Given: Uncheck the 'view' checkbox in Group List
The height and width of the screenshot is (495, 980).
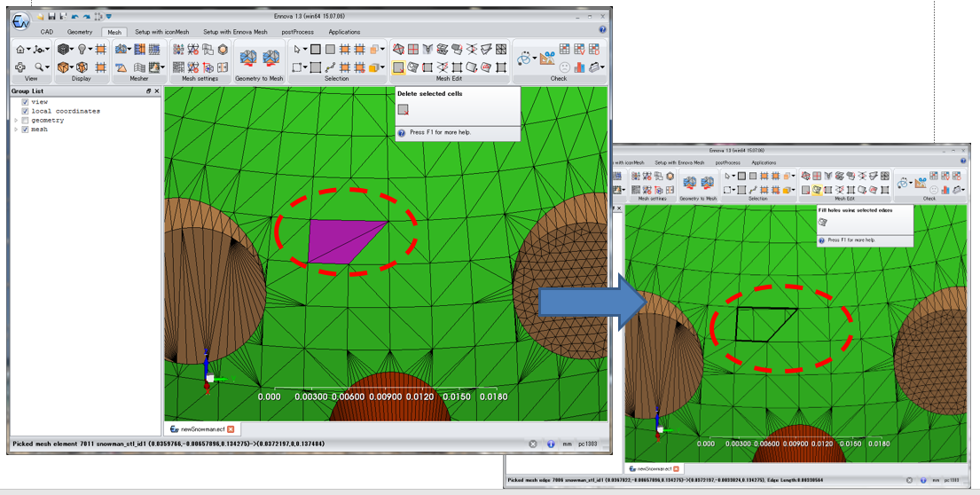Looking at the screenshot, I should pos(25,102).
